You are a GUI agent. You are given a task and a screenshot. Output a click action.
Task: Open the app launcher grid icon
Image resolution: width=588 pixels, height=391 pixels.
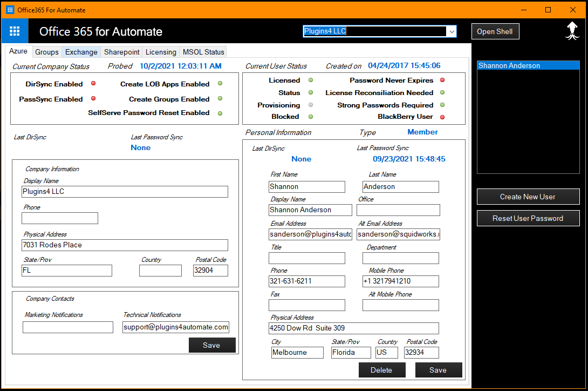(15, 31)
